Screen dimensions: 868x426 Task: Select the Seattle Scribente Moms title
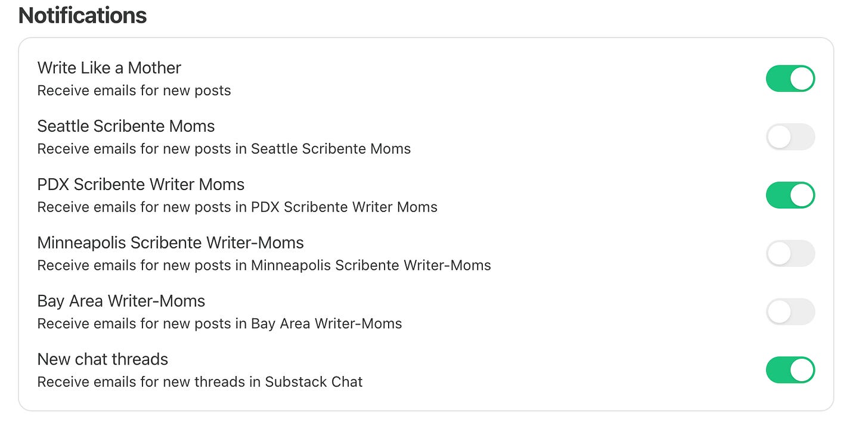126,126
